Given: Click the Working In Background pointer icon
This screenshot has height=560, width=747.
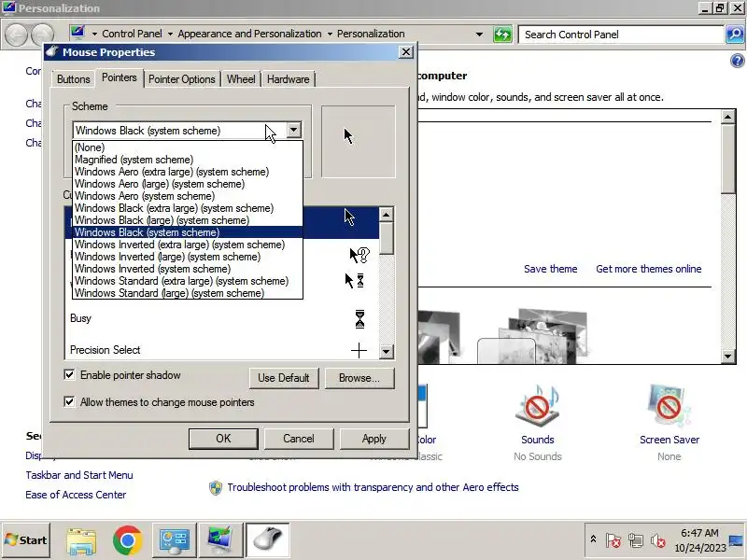Looking at the screenshot, I should (x=355, y=281).
